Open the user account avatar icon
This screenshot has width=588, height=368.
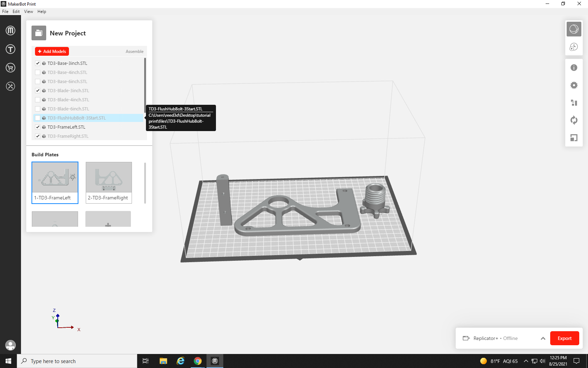(10, 345)
